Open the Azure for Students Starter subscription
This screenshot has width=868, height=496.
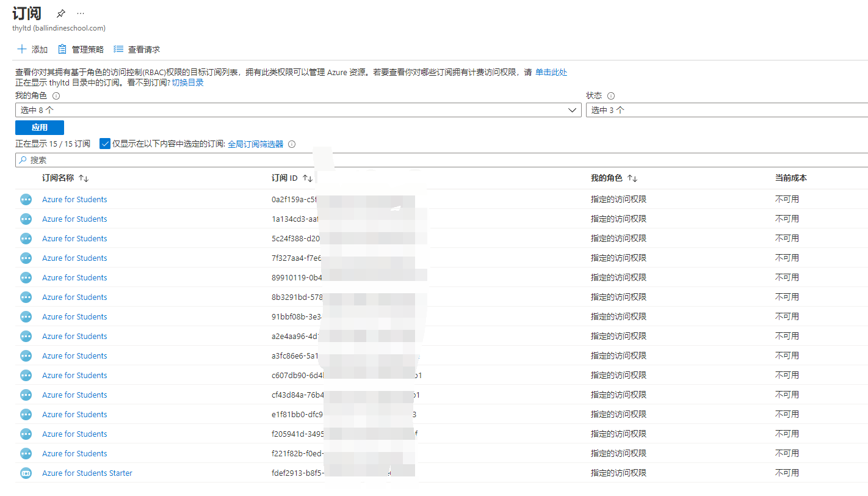click(x=87, y=473)
